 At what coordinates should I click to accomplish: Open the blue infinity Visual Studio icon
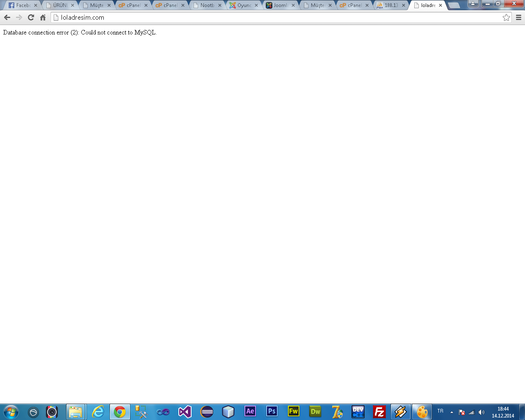coord(163,412)
